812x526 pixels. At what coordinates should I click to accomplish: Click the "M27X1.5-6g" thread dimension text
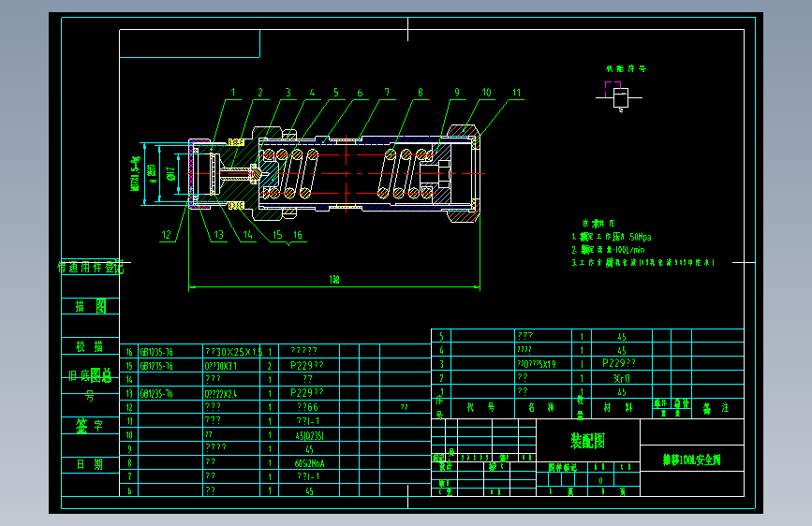[135, 173]
